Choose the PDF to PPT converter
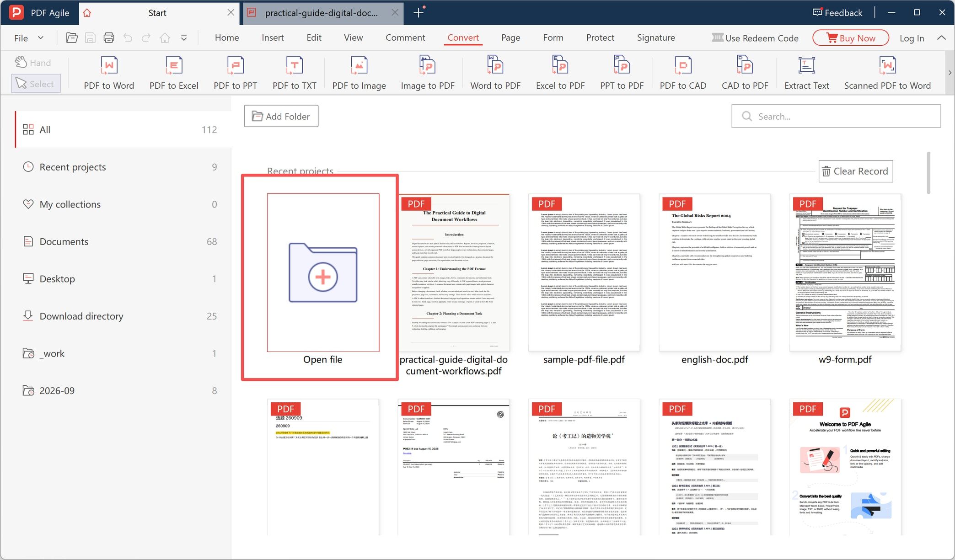Image resolution: width=955 pixels, height=560 pixels. [235, 73]
